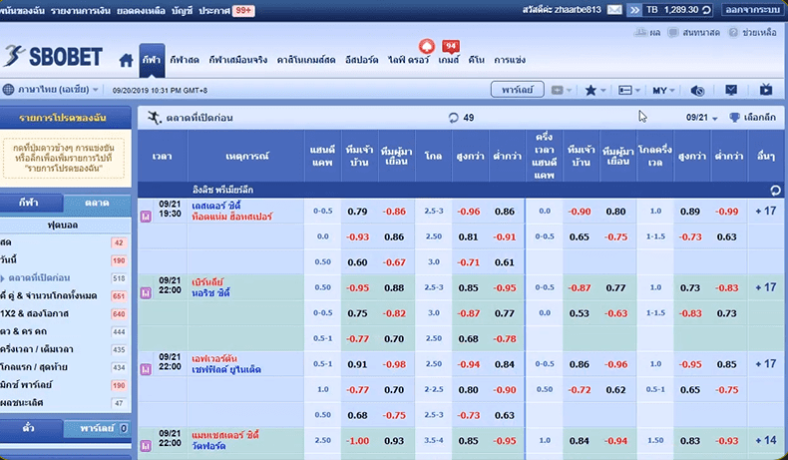Open the help question-mark icon
The height and width of the screenshot is (460, 788).
(x=733, y=33)
